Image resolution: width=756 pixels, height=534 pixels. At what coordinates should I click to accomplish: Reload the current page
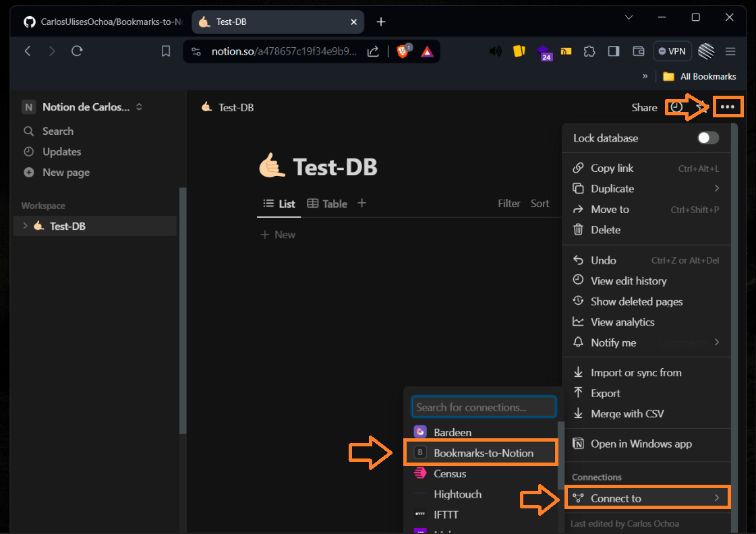(x=77, y=51)
